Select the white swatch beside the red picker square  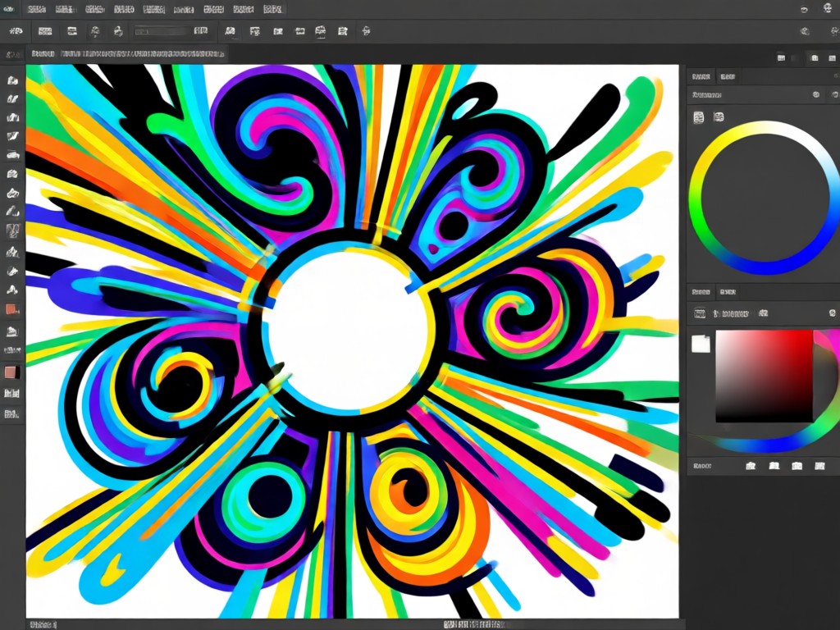(701, 344)
